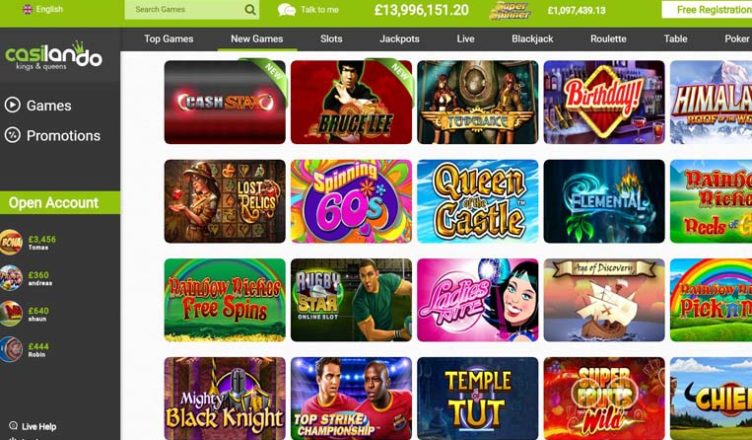Viewport: 752px width, 440px height.
Task: Click the Free Registration button
Action: pos(707,10)
